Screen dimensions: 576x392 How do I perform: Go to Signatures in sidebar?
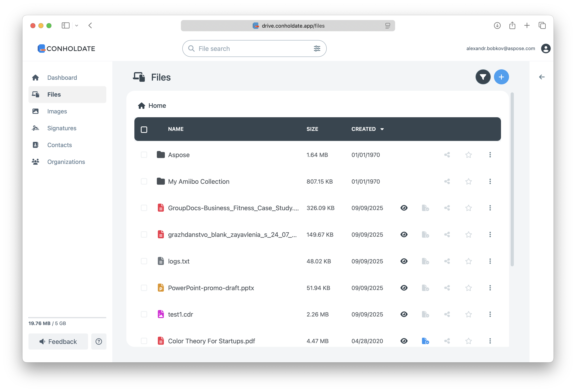pos(62,128)
